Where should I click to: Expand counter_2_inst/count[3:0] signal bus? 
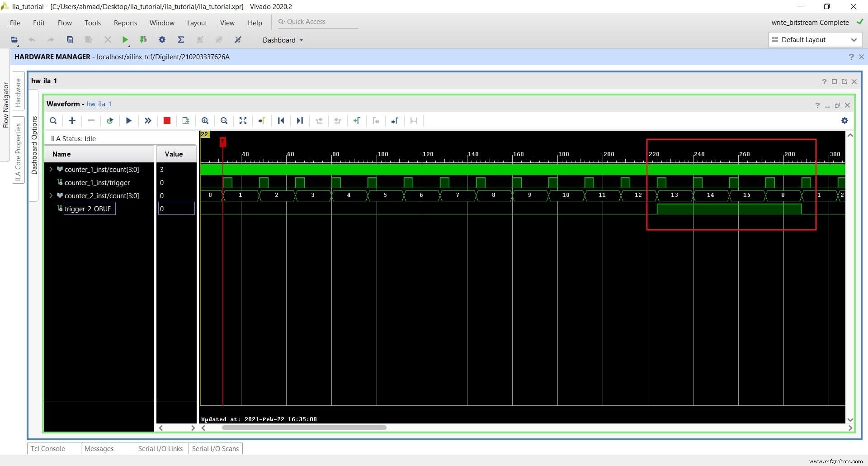[51, 195]
